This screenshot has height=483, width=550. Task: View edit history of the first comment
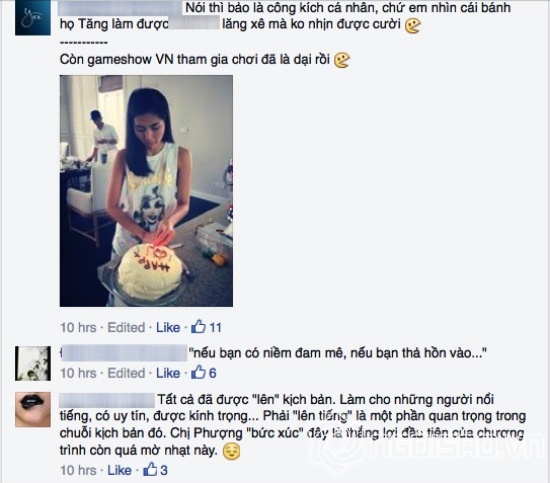(x=126, y=327)
